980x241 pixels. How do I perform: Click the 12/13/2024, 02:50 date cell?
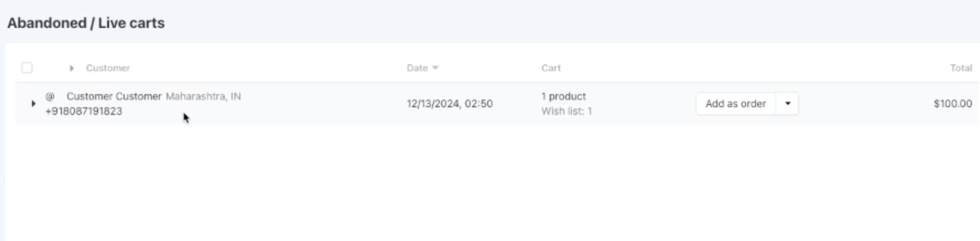450,103
